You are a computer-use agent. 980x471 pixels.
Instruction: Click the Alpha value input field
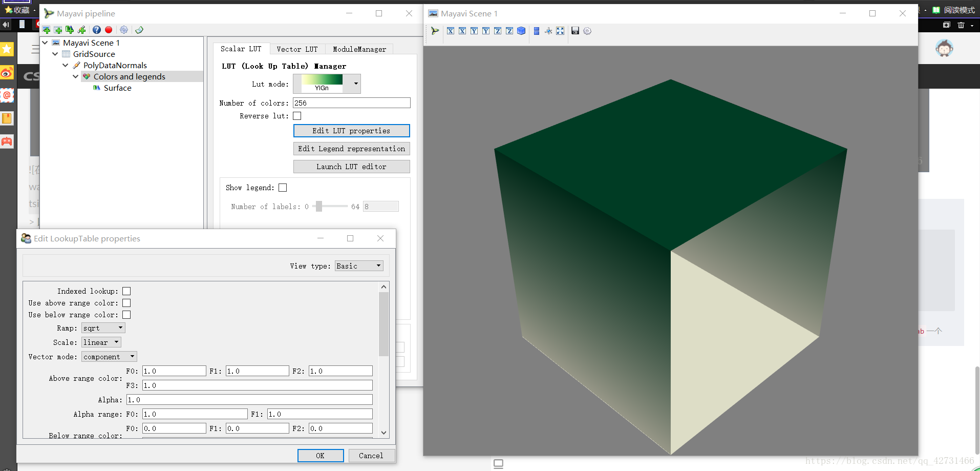[249, 400]
